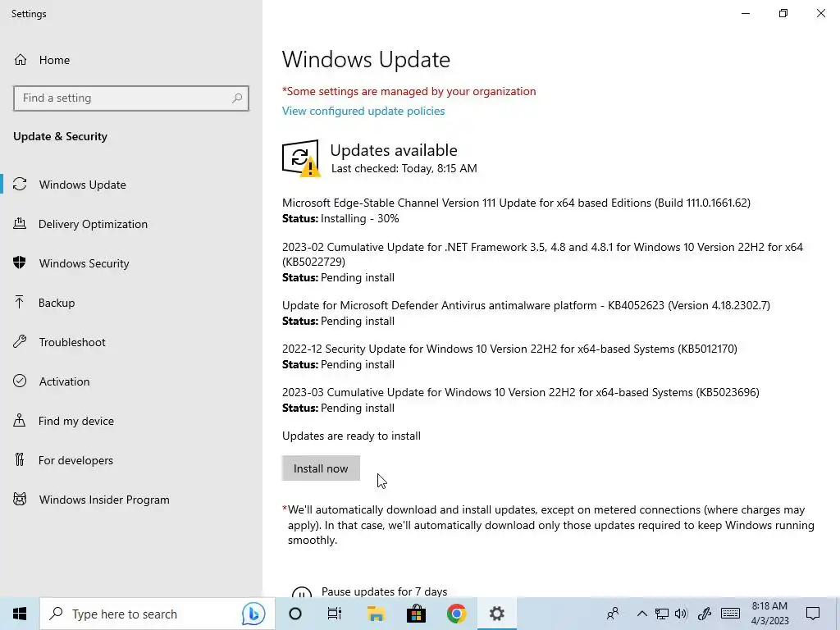Viewport: 840px width, 630px height.
Task: Go to Windows Security page
Action: (131, 263)
